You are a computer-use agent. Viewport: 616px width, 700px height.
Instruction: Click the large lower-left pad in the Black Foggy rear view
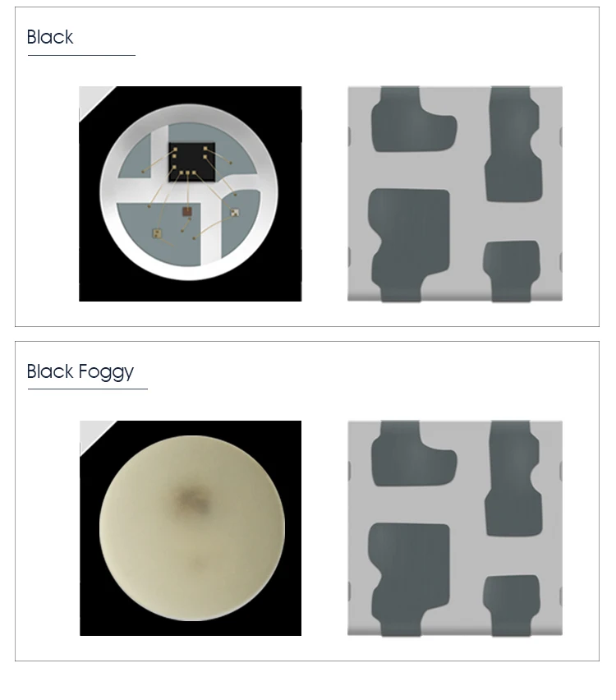click(x=407, y=579)
